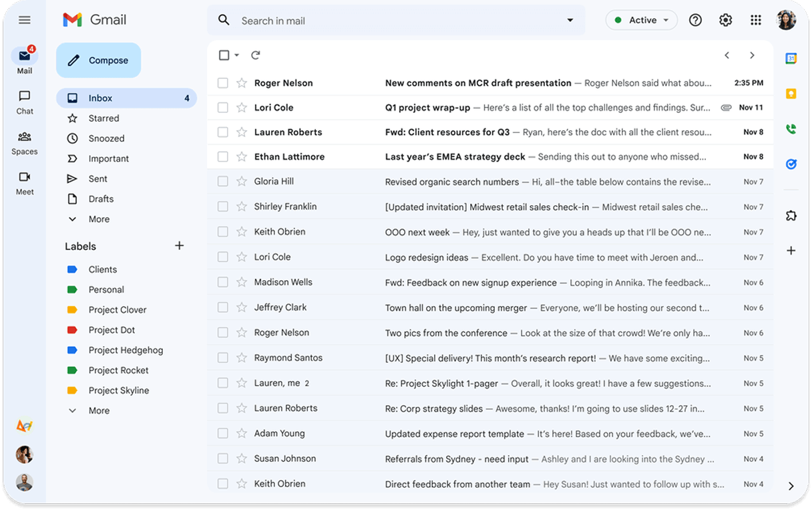The image size is (812, 510).
Task: Show search options dropdown arrow
Action: click(x=570, y=20)
